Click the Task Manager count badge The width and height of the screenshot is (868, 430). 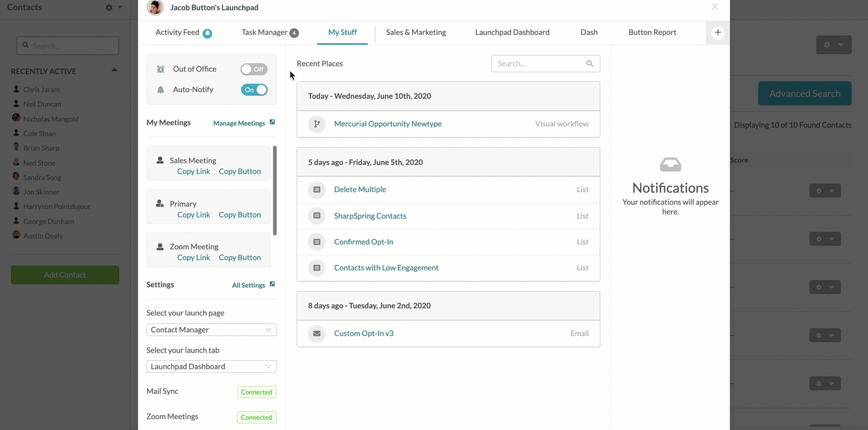click(x=294, y=33)
